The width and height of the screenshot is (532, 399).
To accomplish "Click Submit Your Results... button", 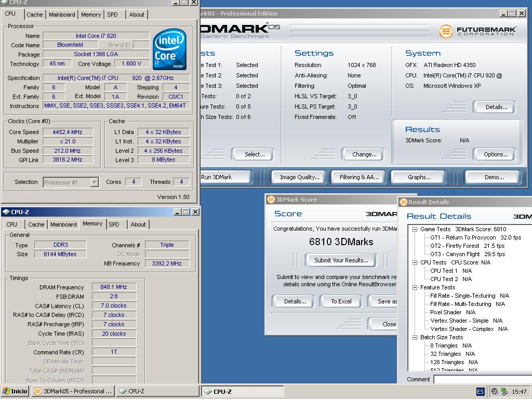I will pyautogui.click(x=341, y=260).
